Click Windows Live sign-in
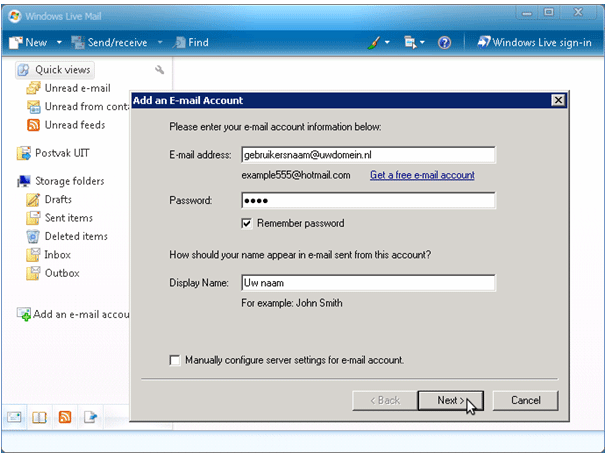The height and width of the screenshot is (460, 607). [535, 42]
